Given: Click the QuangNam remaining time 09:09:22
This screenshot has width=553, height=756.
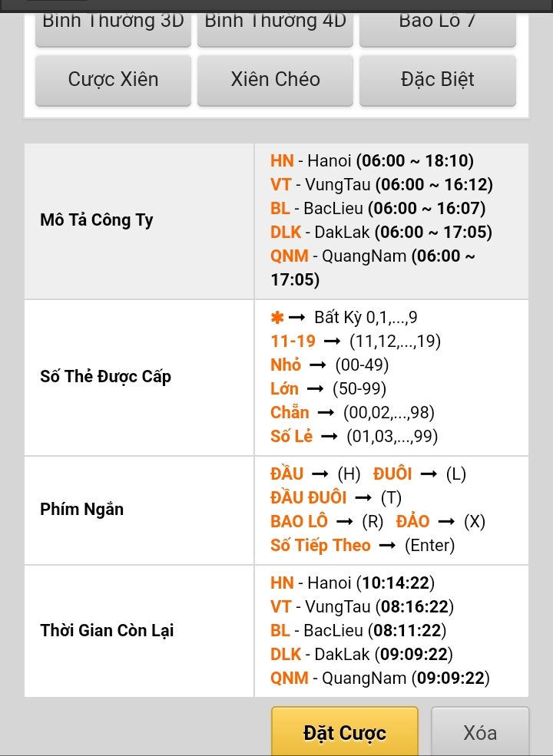Looking at the screenshot, I should [449, 678].
